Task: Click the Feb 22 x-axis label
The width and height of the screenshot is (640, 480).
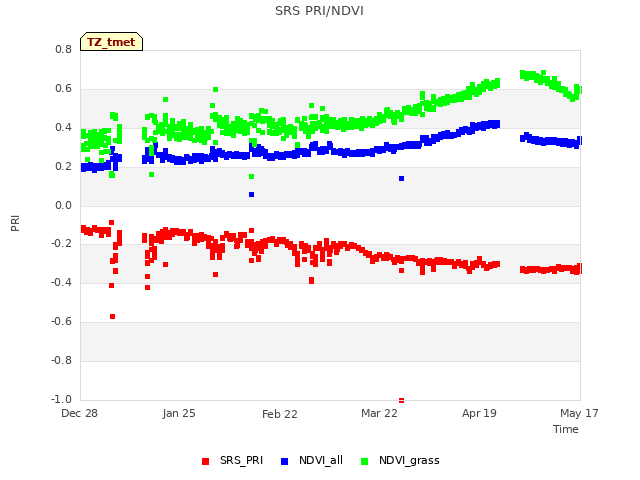Action: tap(280, 414)
